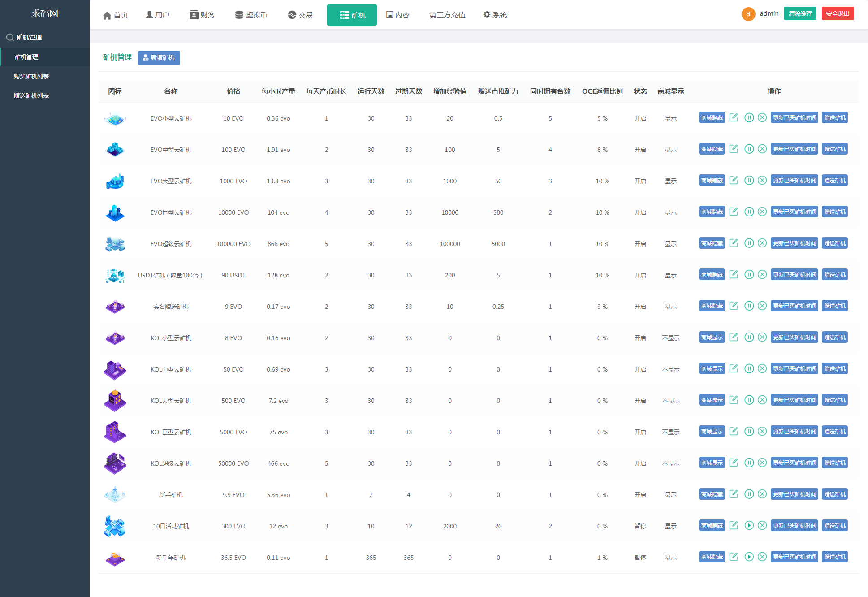Click edit icon for EVO小型云矿机 row
Viewport: 868px width, 597px height.
point(734,117)
